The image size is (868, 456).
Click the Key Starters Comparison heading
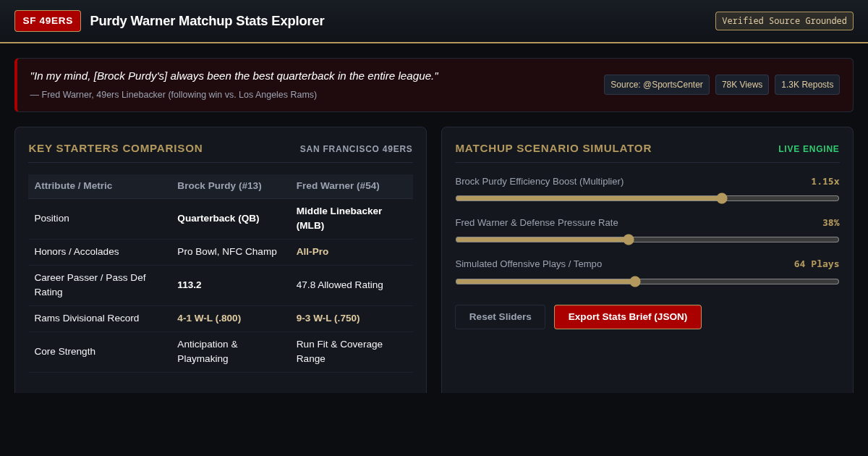(x=116, y=148)
